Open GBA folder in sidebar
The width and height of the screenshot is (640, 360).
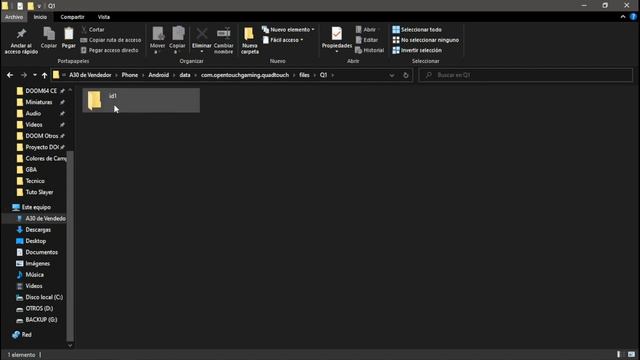tap(31, 169)
